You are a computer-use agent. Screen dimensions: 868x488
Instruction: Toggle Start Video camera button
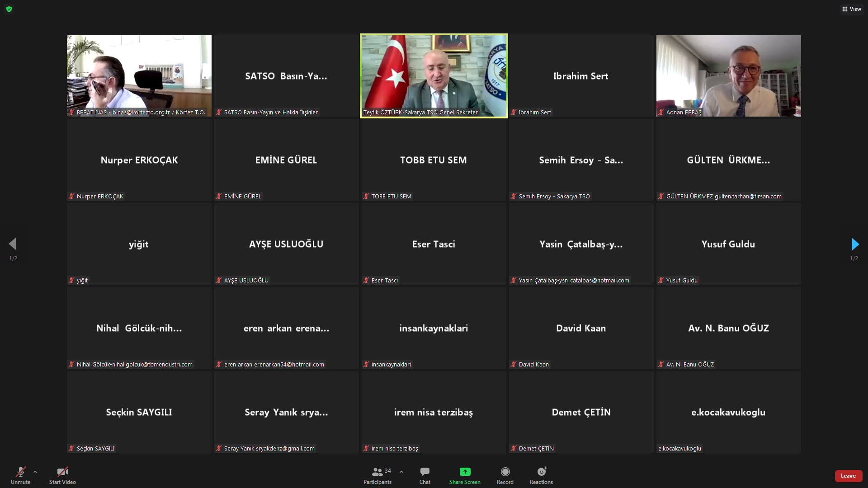62,472
